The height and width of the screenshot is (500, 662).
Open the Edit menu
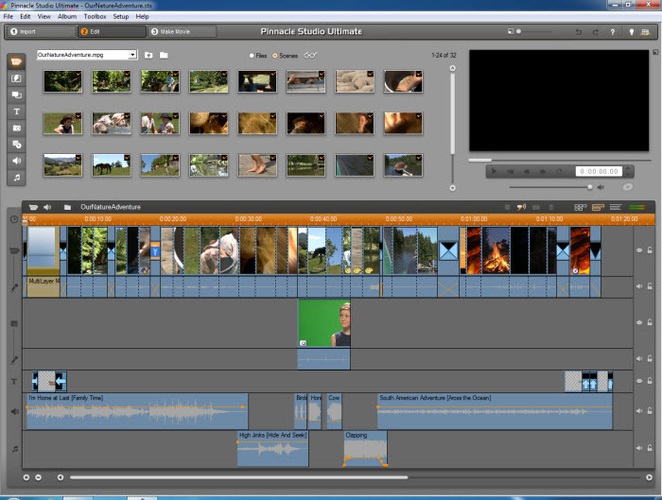coord(25,16)
